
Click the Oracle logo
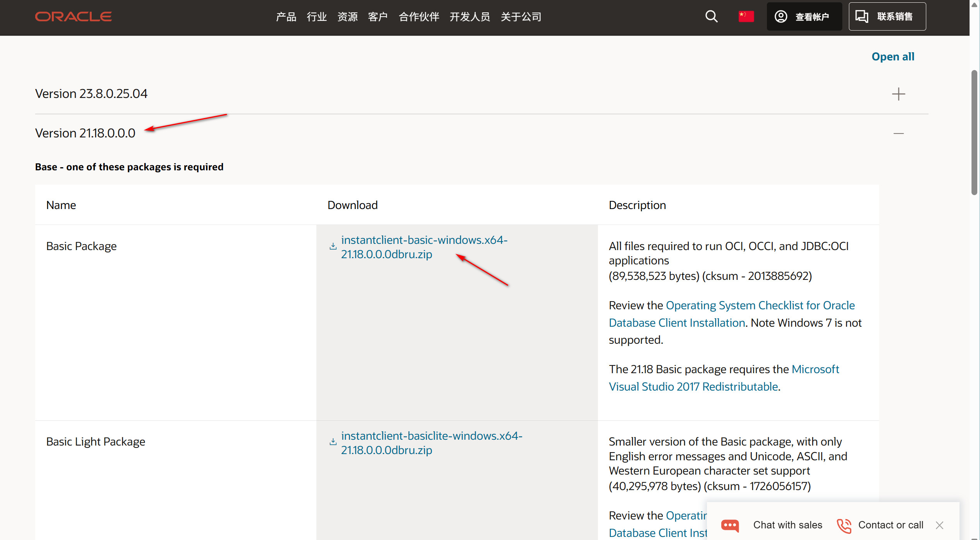tap(73, 17)
